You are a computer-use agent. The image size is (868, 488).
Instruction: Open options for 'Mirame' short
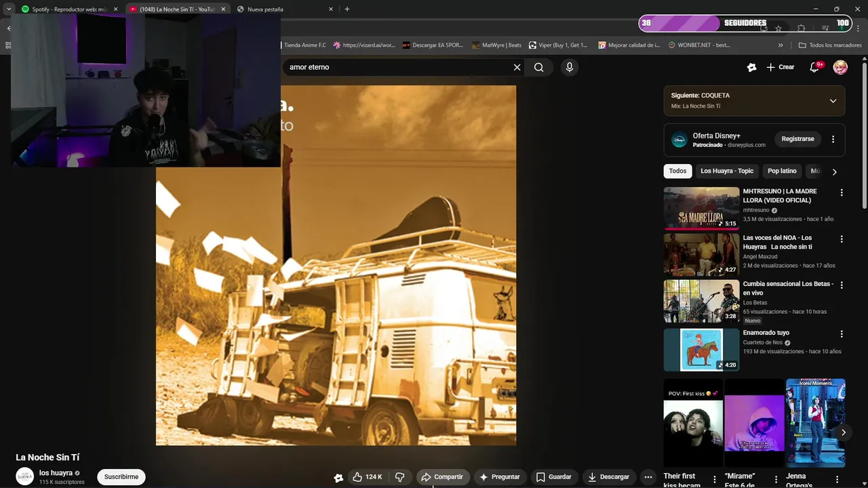(x=776, y=479)
